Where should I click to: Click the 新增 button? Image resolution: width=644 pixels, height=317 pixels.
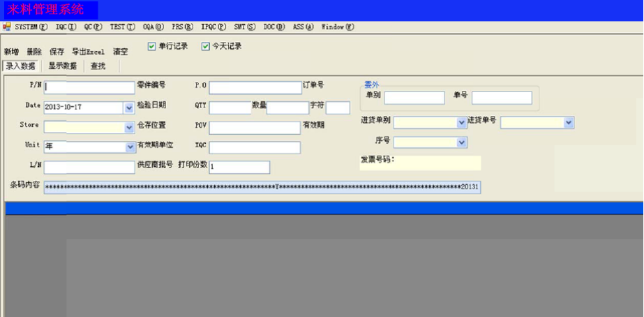11,52
